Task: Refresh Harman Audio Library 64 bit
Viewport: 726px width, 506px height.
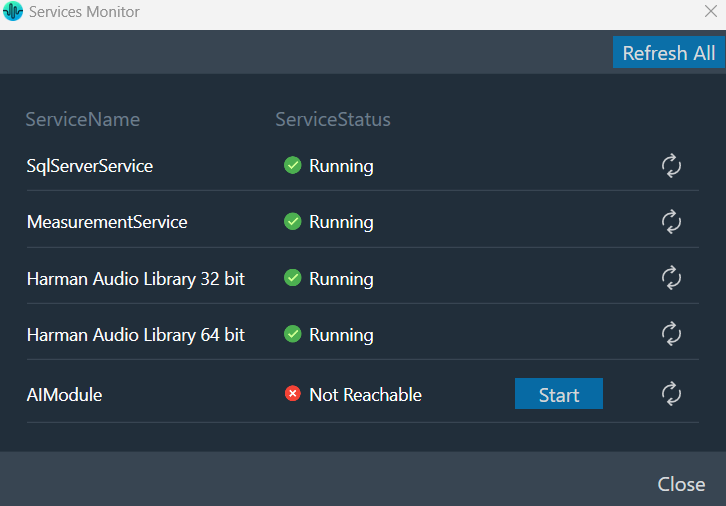Action: pos(671,334)
